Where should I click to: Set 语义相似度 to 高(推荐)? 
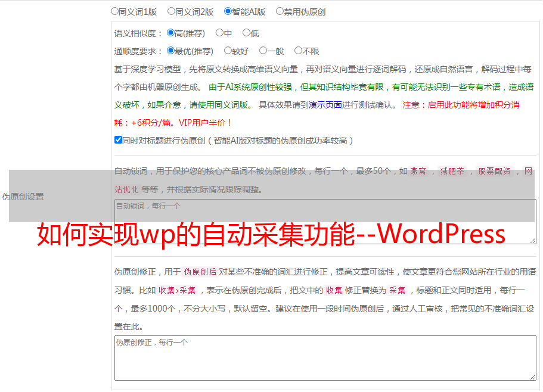pyautogui.click(x=170, y=33)
